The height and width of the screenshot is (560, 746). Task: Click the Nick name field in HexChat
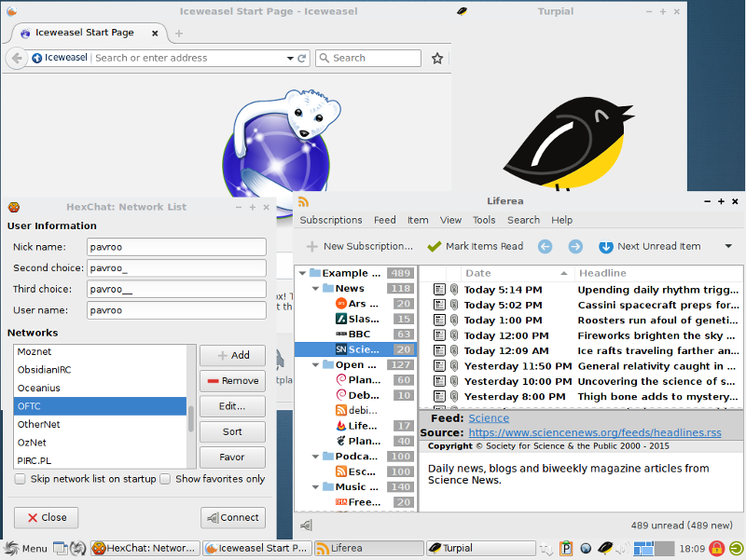(176, 247)
